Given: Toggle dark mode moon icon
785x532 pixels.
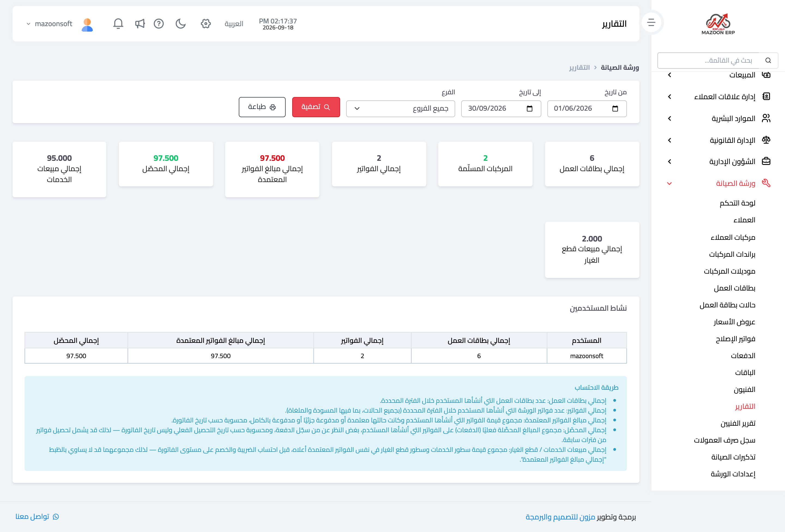Looking at the screenshot, I should (181, 24).
